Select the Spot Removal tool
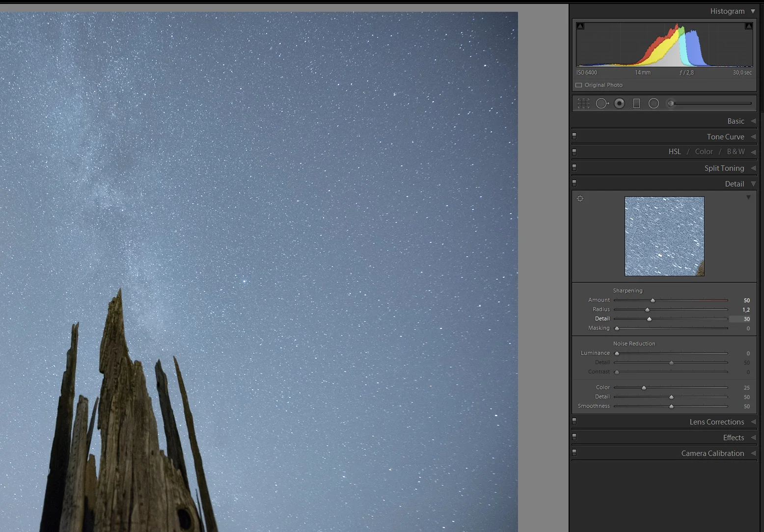 [x=602, y=103]
